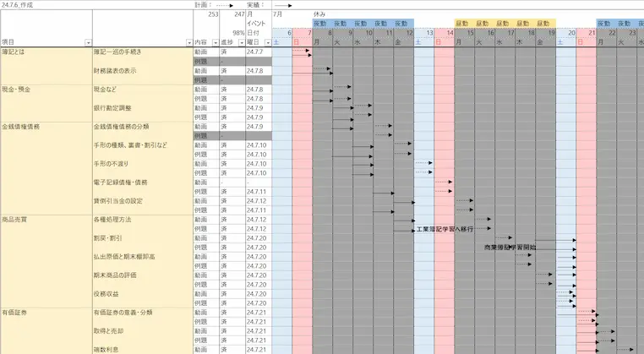Viewport: 644px width, 354px height.
Task: Click the 夜勤 cell above day 8
Action: tap(322, 24)
